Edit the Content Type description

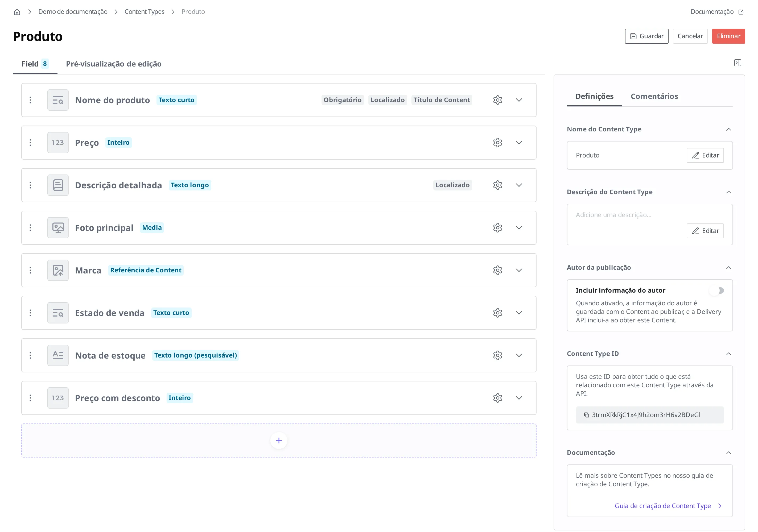(705, 231)
